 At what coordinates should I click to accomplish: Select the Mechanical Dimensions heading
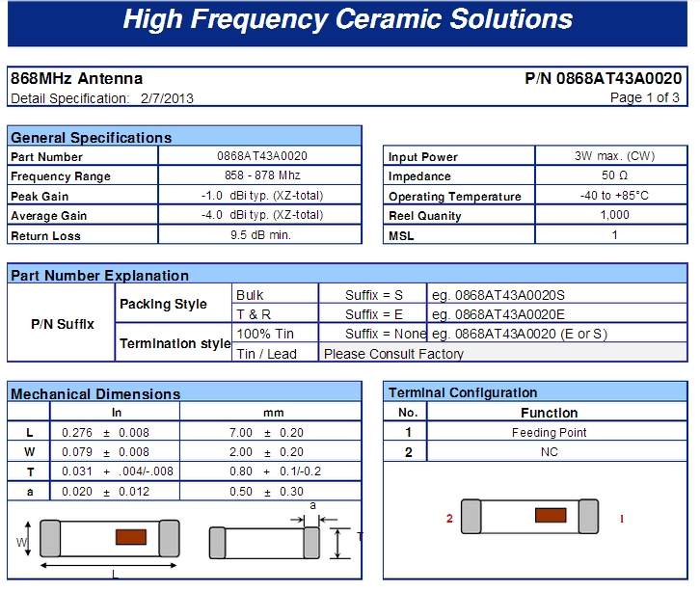point(95,393)
